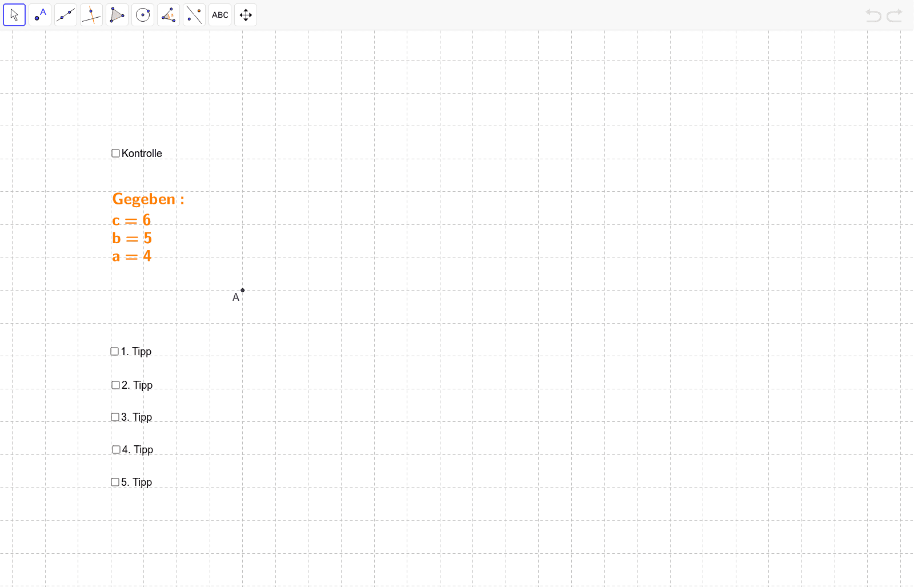The image size is (914, 588).
Task: Check the 3. Tipp checkbox
Action: [115, 417]
